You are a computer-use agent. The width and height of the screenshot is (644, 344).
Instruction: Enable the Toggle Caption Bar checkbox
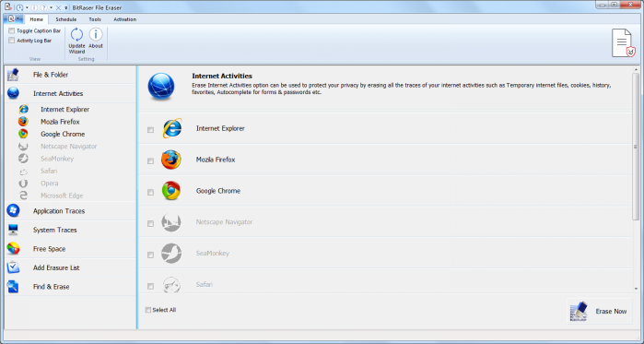(x=11, y=30)
